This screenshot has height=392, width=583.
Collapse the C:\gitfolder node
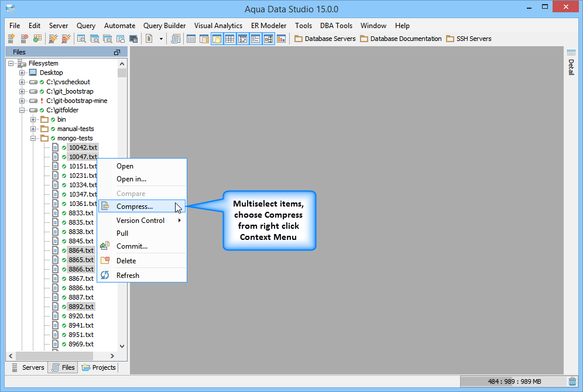tap(22, 111)
